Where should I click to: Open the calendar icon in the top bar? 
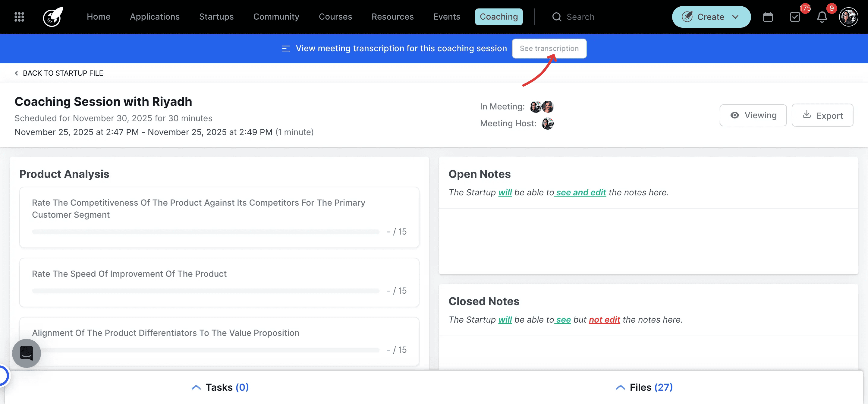tap(768, 17)
